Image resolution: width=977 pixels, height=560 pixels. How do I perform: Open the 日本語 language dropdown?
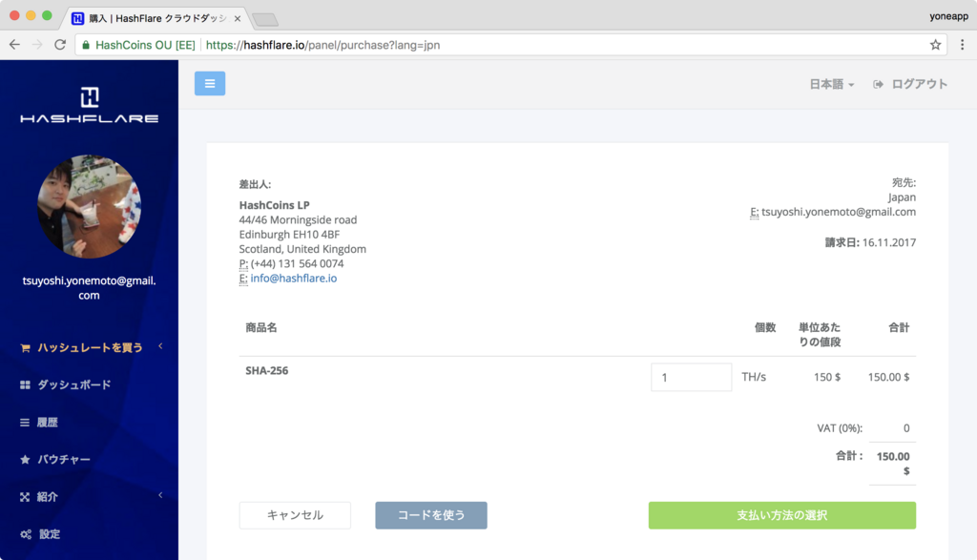pyautogui.click(x=831, y=84)
